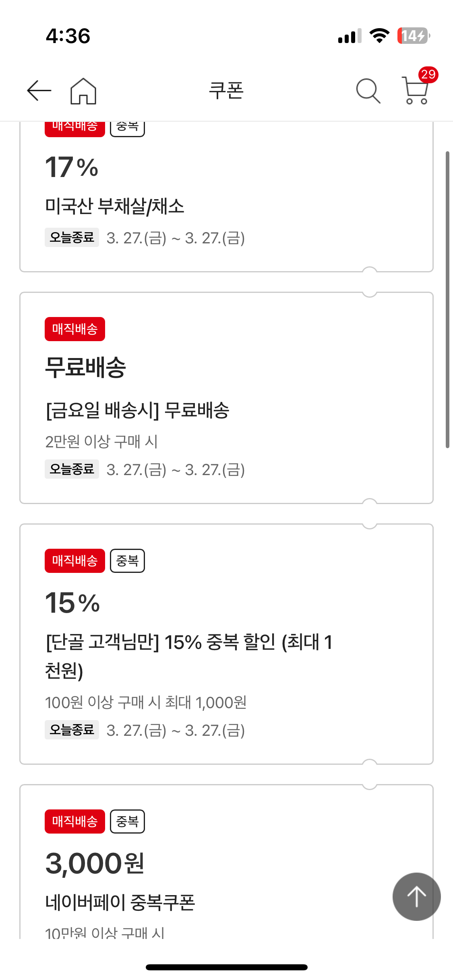453x980 pixels.
Task: Tap 매직배송 tag on 무료배송 coupon
Action: [75, 329]
